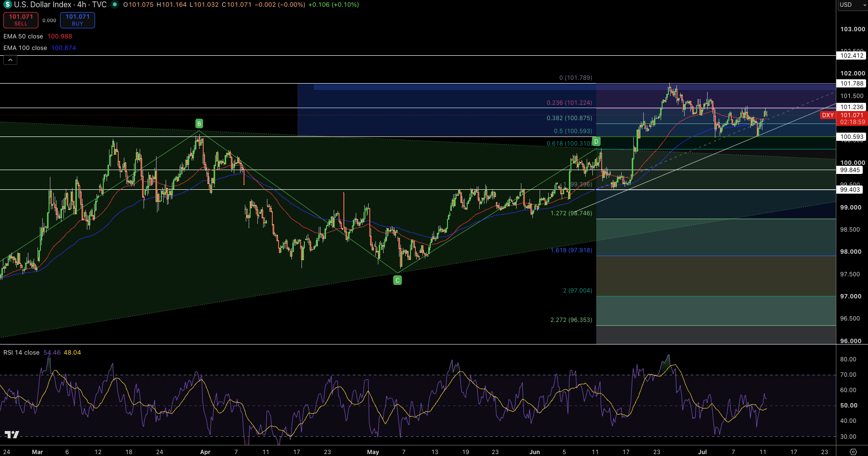The image size is (868, 456).
Task: Click the Jul date on time axis
Action: coord(703,452)
